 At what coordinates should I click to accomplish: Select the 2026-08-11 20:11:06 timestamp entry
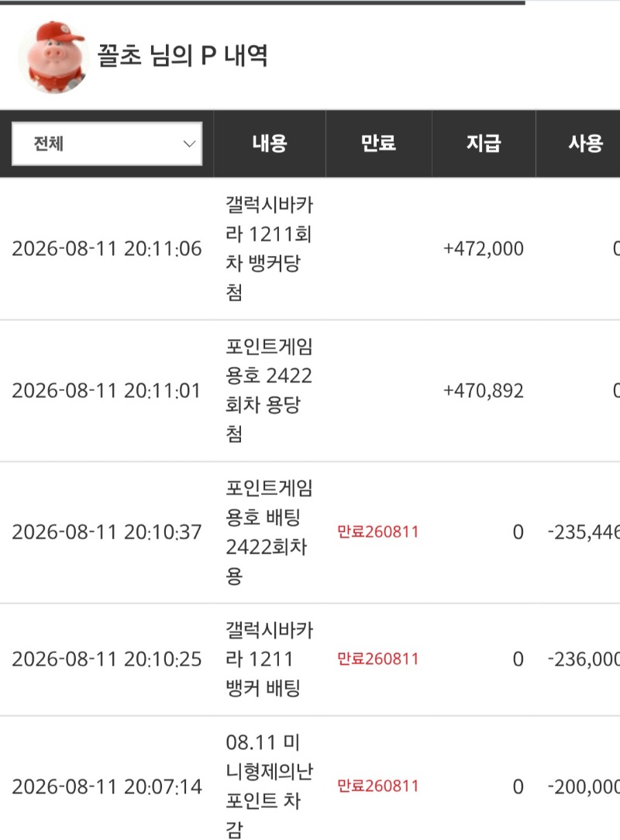106,249
